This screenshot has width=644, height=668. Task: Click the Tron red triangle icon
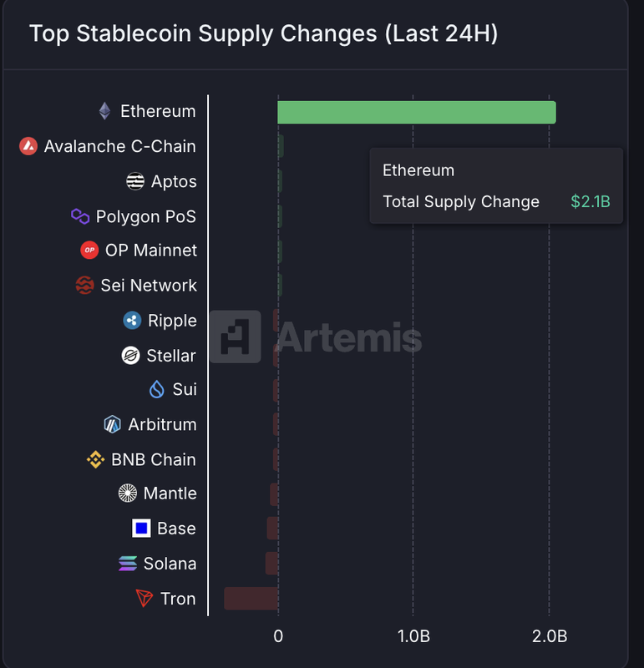coord(145,599)
